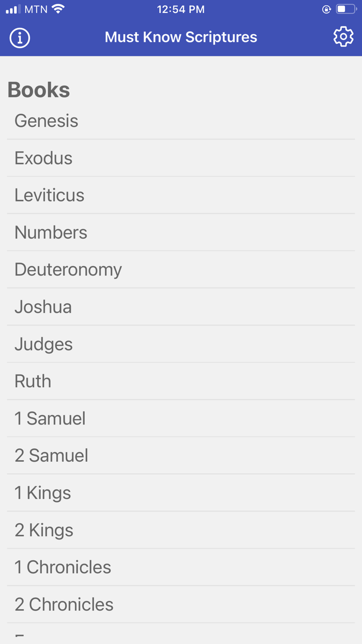Select Numbers

(x=51, y=232)
